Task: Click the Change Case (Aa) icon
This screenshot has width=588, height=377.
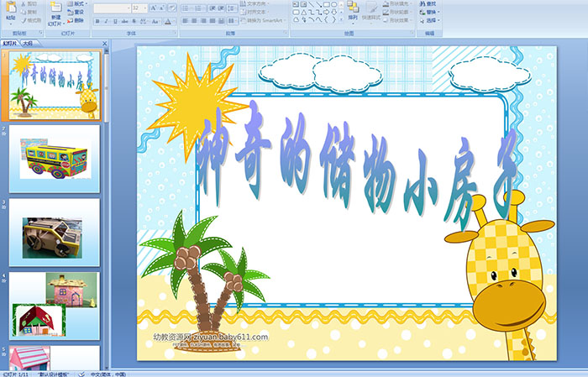Action: (x=155, y=21)
